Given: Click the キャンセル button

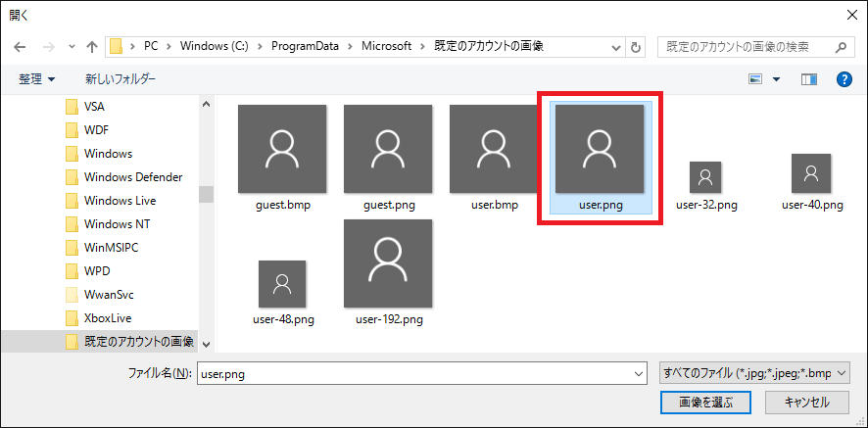Looking at the screenshot, I should click(806, 402).
